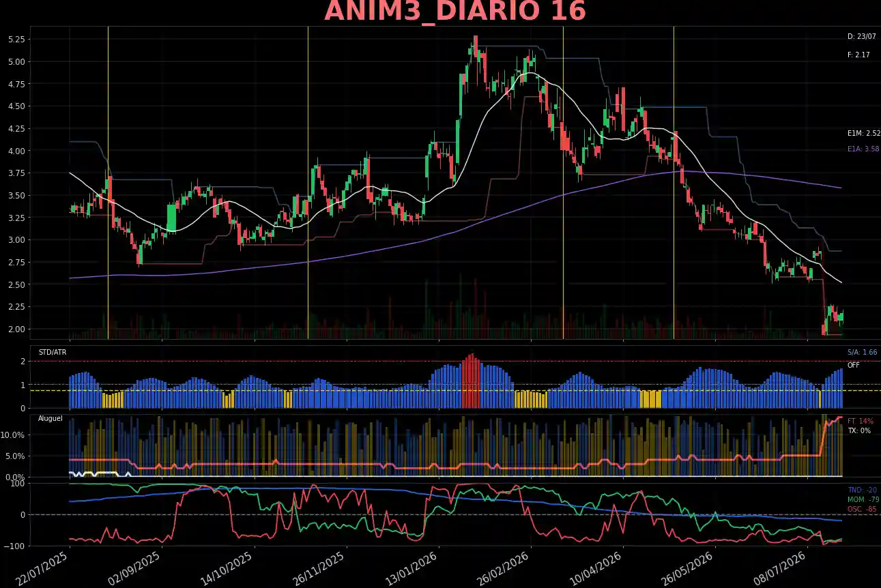Click the 'OSC: -65' indicator value
The width and height of the screenshot is (881, 588).
coord(862,509)
